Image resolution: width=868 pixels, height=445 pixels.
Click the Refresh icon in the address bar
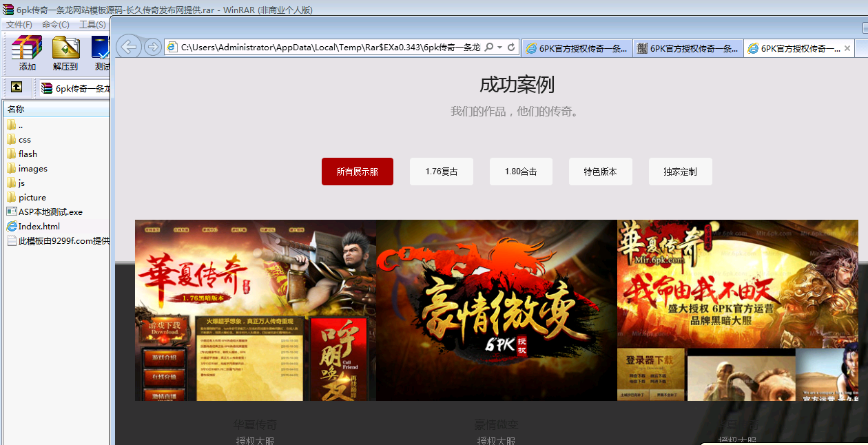click(x=511, y=48)
